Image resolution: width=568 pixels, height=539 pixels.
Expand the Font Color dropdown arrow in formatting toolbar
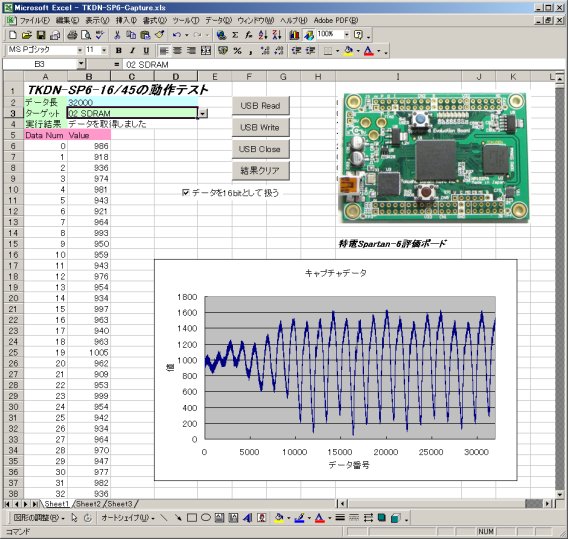(x=379, y=51)
